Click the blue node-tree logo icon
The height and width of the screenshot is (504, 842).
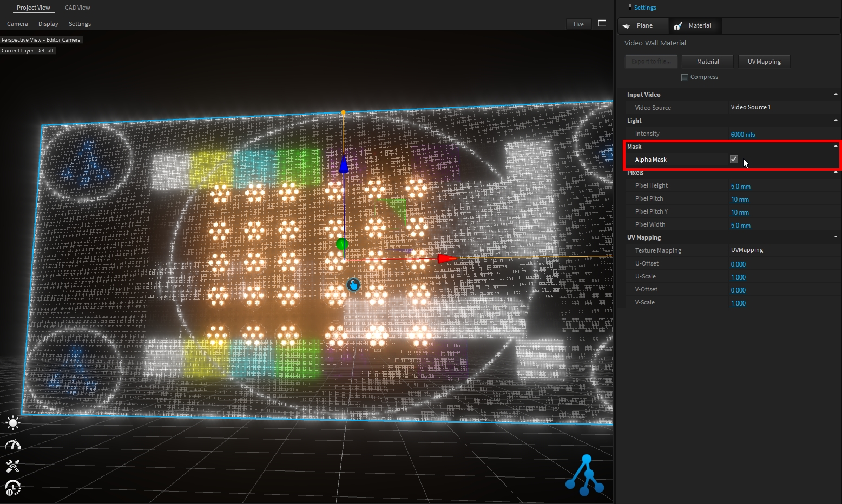point(584,476)
